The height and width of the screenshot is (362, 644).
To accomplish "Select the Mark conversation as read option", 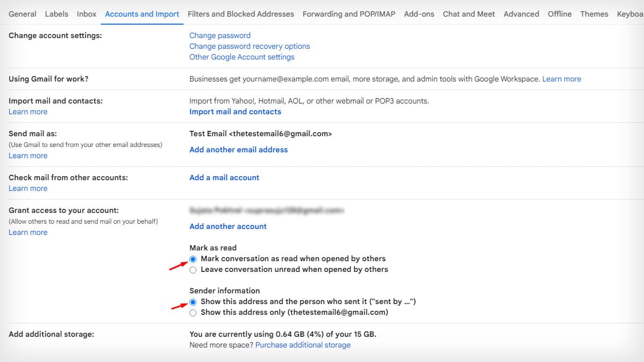I will (193, 258).
